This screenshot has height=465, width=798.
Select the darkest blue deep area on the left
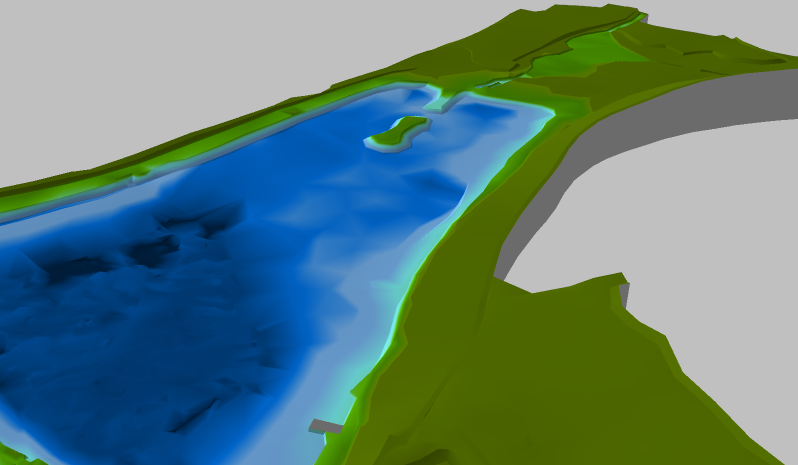tap(150, 252)
